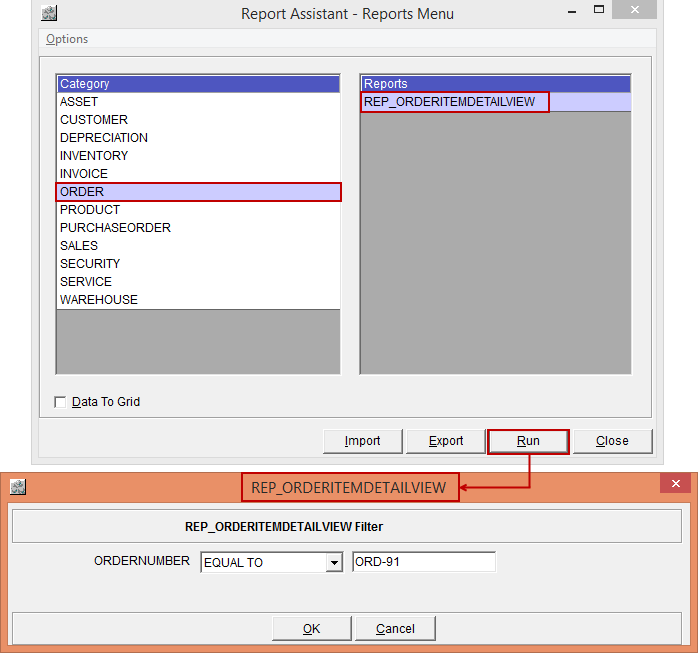Click the filter dialog title bar icon
This screenshot has width=698, height=653.
point(17,487)
